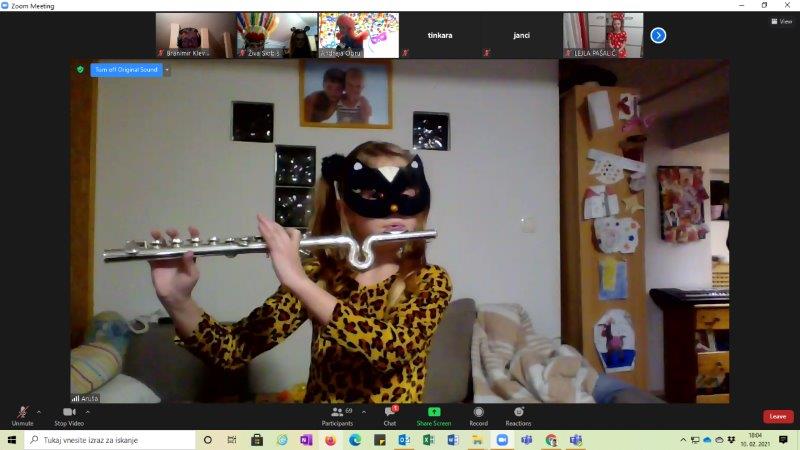Open the Participants panel
This screenshot has height=450, width=800.
pos(337,416)
